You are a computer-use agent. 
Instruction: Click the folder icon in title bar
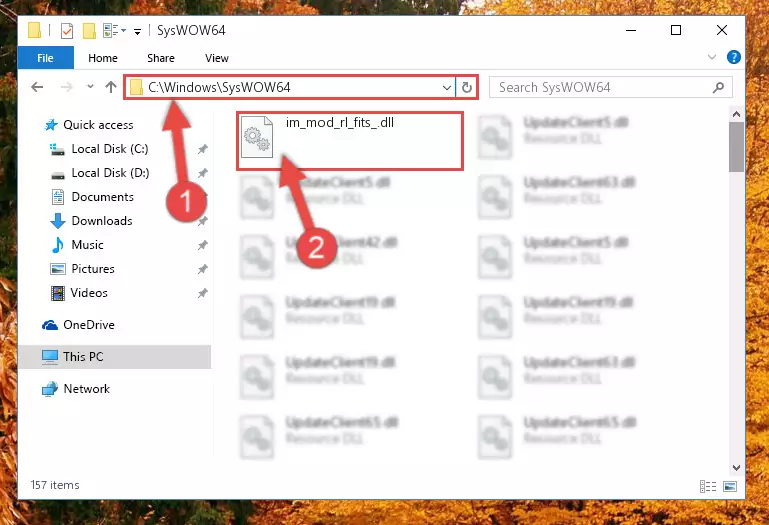click(34, 30)
